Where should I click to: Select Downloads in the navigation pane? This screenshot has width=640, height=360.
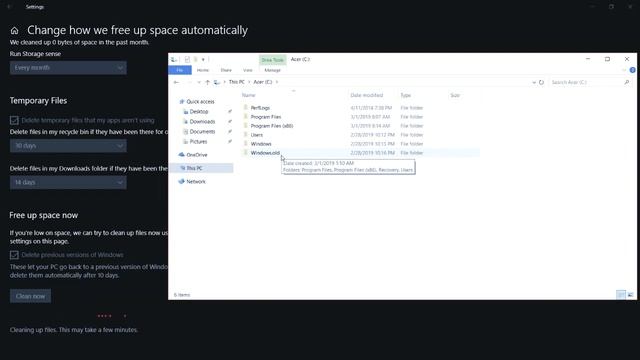click(x=202, y=122)
